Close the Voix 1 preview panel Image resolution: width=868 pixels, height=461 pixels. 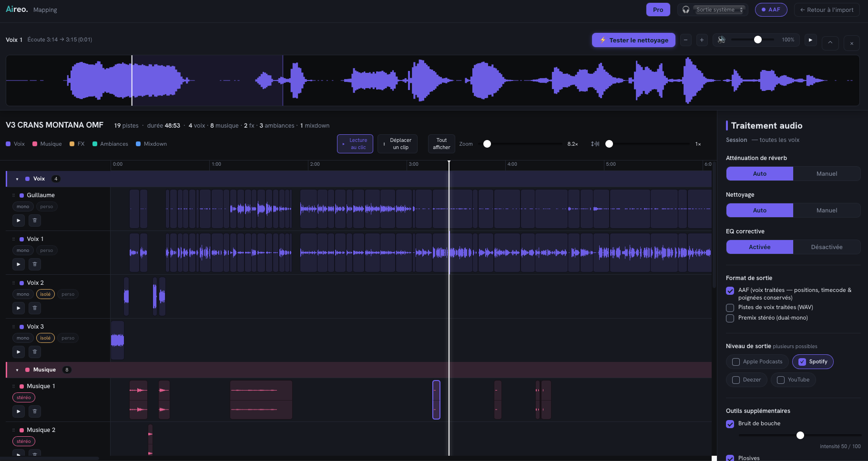coord(852,43)
